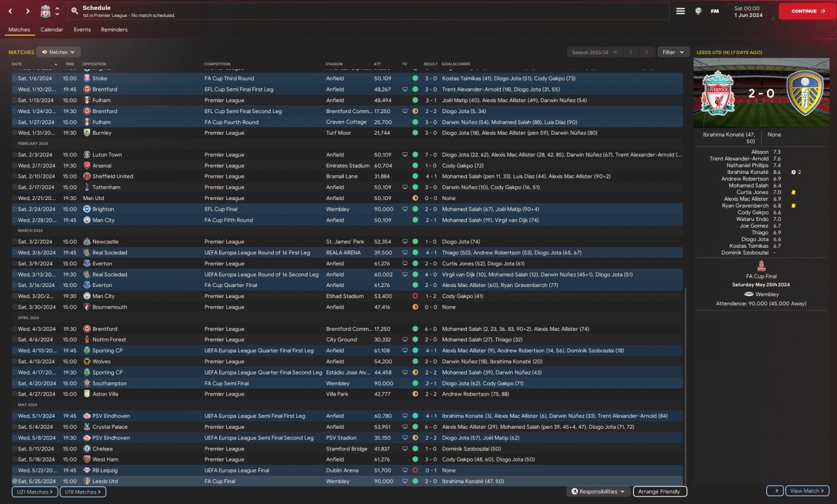837x504 pixels.
Task: Click the Leeds Utd badge in the match list
Action: tap(87, 482)
